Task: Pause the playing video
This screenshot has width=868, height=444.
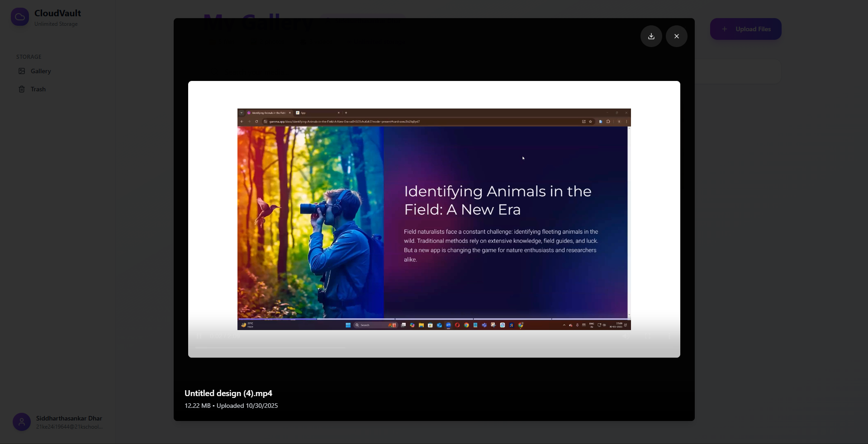Action: point(199,336)
